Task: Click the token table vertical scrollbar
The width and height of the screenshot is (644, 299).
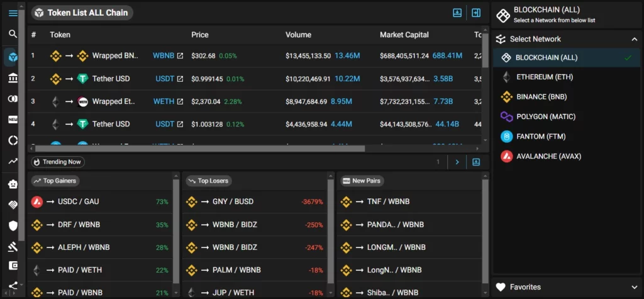Action: (x=485, y=49)
